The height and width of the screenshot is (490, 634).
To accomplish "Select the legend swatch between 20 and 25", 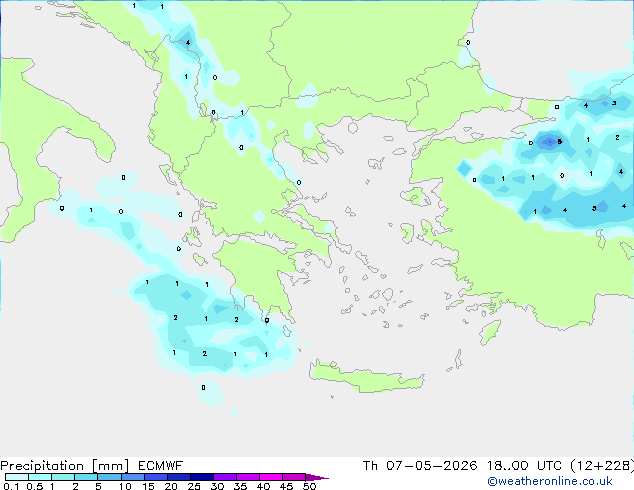I will [x=179, y=477].
